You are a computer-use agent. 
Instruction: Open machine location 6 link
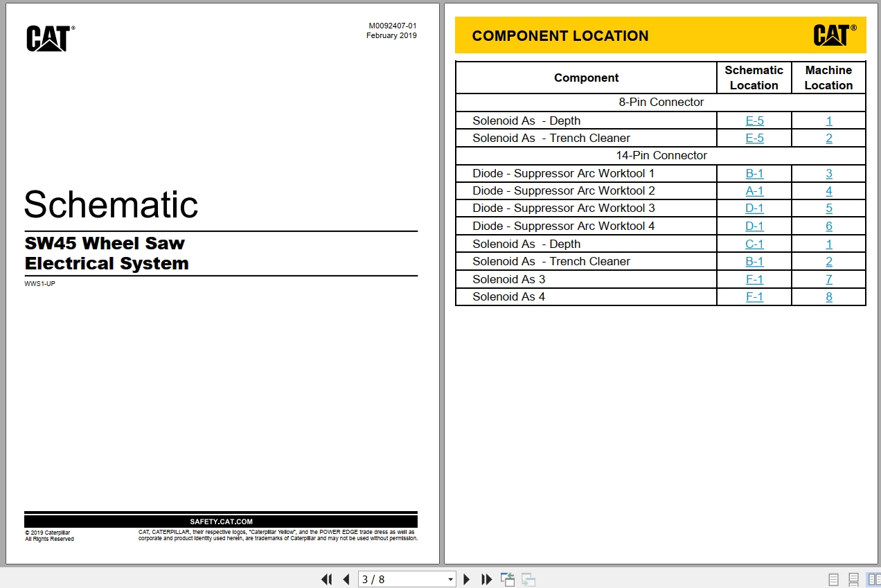coord(829,226)
